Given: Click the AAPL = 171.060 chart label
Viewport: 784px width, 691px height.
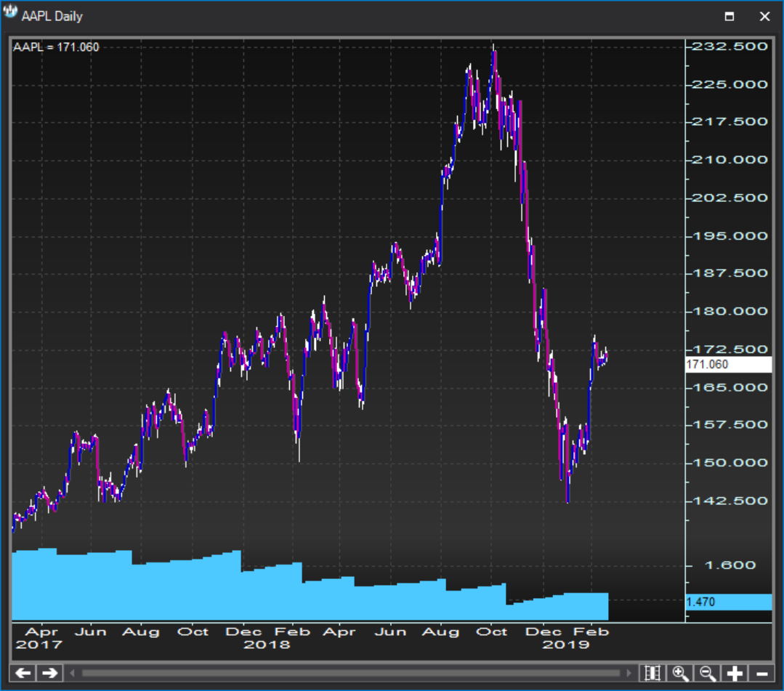Looking at the screenshot, I should 56,47.
